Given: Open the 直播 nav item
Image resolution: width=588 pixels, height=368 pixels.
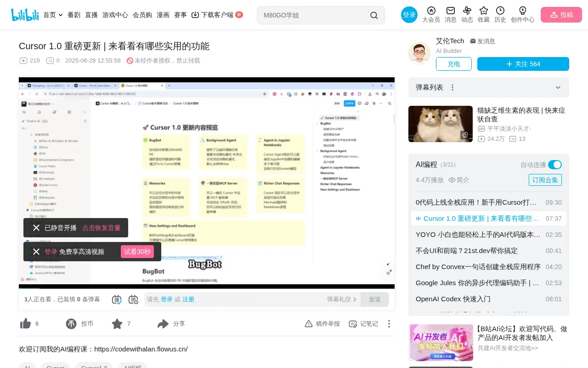Looking at the screenshot, I should [x=91, y=15].
